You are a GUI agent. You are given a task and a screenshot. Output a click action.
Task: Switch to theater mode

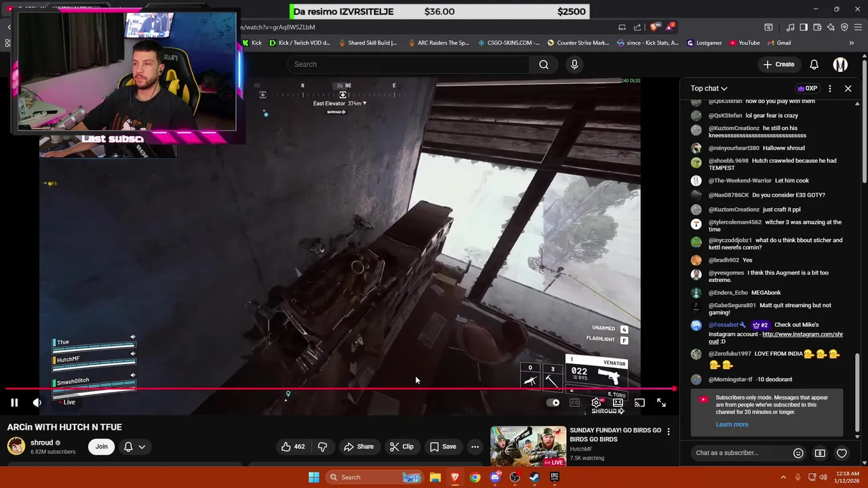click(618, 403)
